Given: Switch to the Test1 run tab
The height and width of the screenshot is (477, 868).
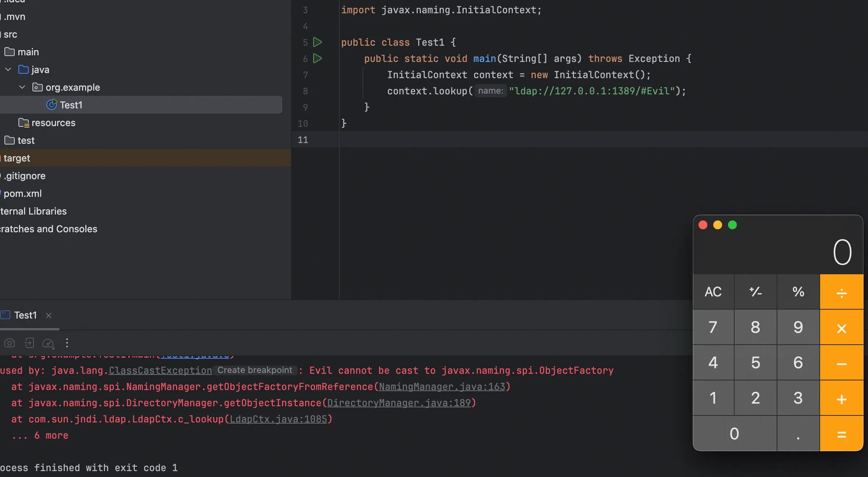Looking at the screenshot, I should tap(25, 315).
